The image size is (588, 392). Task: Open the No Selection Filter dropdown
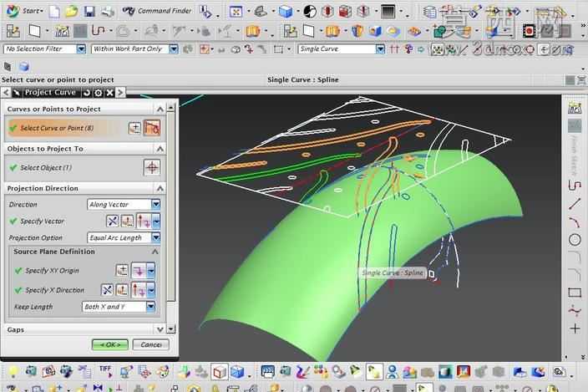tap(81, 48)
